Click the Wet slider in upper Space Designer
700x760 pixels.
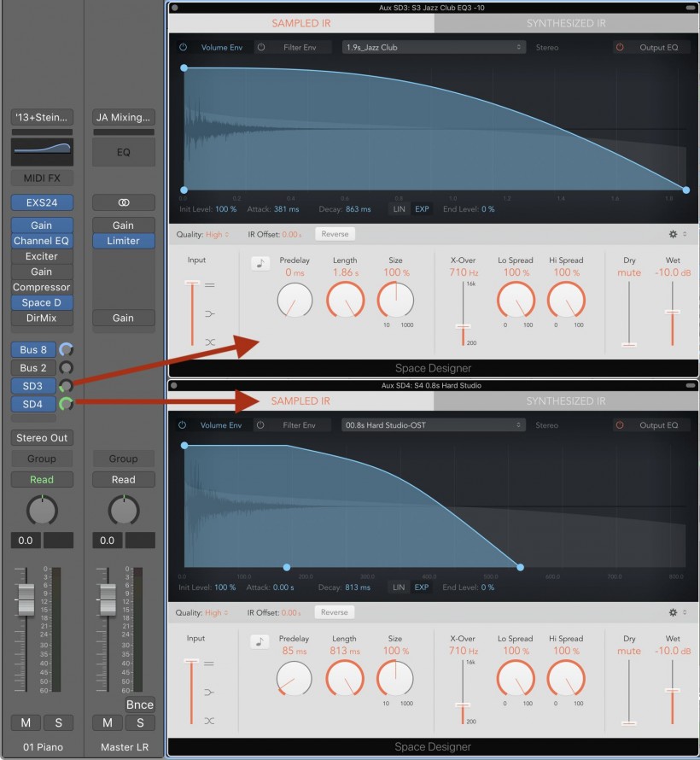673,313
